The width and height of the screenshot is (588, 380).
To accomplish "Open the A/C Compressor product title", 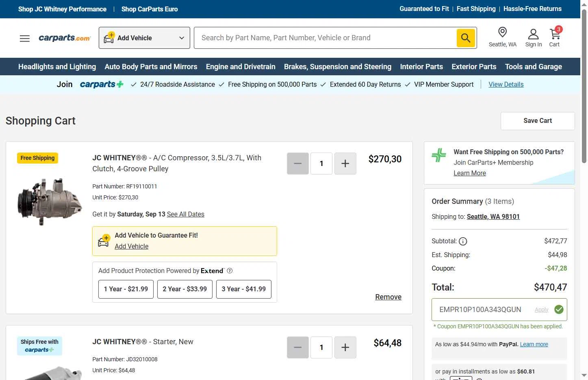I will [x=177, y=163].
